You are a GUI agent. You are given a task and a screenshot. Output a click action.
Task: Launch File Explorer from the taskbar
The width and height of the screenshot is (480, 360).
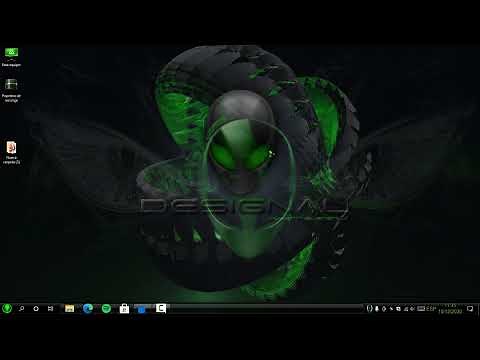pos(69,309)
